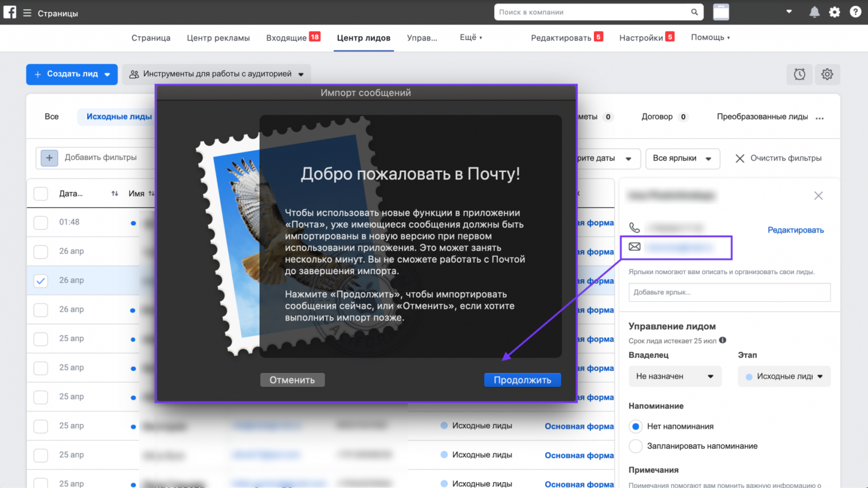Viewport: 868px width, 488px height.
Task: Open Владелец Не назначен dropdown
Action: [x=675, y=376]
